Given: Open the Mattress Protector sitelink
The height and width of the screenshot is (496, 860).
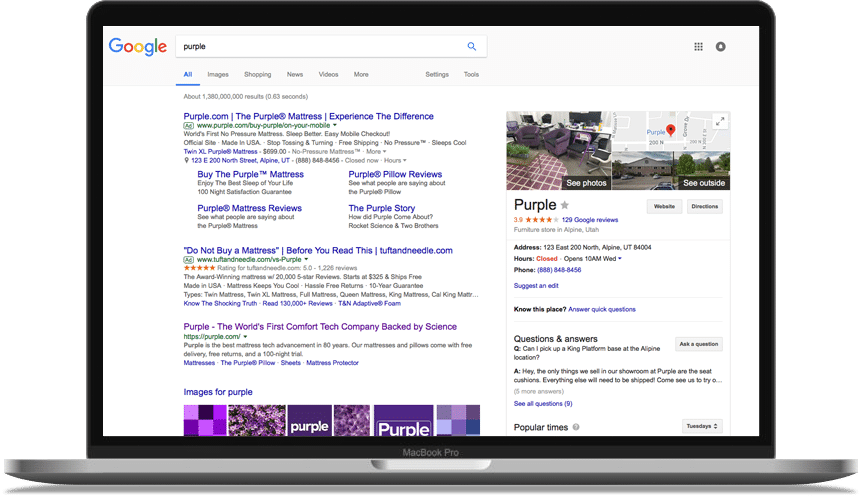Looking at the screenshot, I should [x=332, y=363].
